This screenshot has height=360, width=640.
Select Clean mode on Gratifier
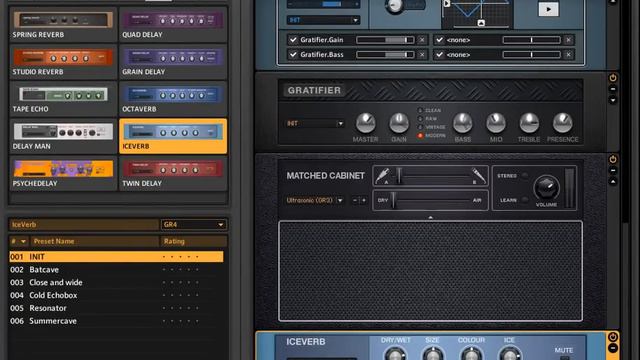tap(420, 110)
